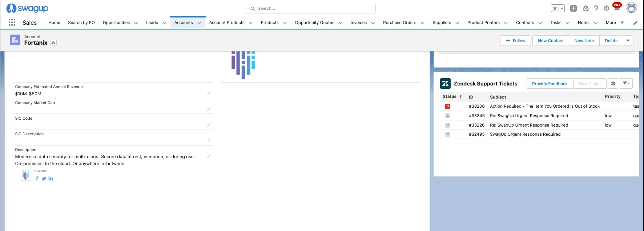
Task: Open Purchase Orders tab
Action: click(x=400, y=23)
